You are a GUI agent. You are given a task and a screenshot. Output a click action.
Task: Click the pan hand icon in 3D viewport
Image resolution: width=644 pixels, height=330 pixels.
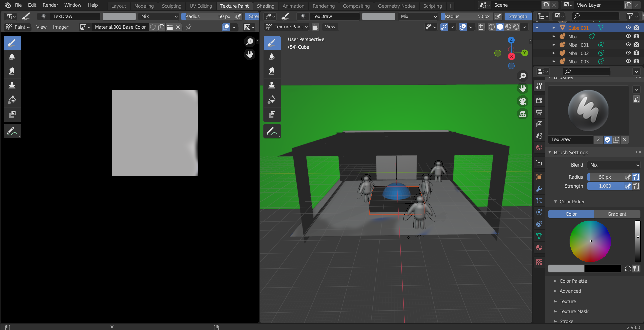523,88
